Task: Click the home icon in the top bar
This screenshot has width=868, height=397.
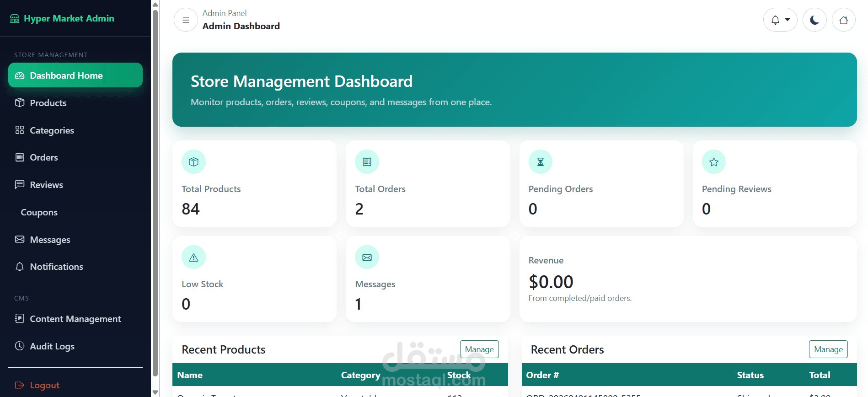Action: [x=843, y=20]
